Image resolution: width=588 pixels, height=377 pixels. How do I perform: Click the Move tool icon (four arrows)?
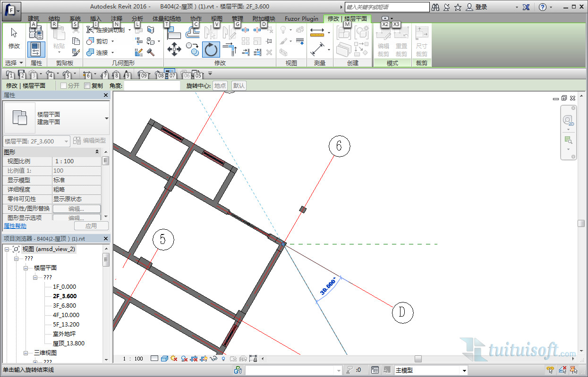[174, 49]
